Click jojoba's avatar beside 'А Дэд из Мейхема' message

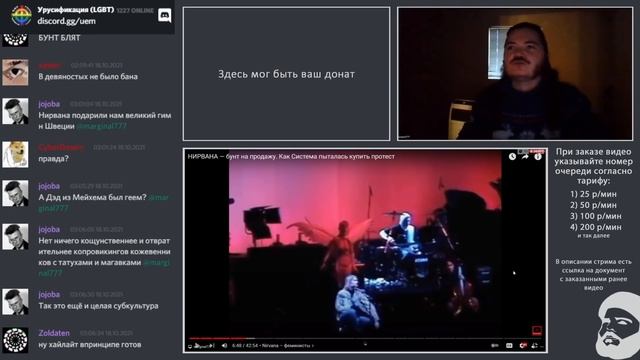pos(15,193)
